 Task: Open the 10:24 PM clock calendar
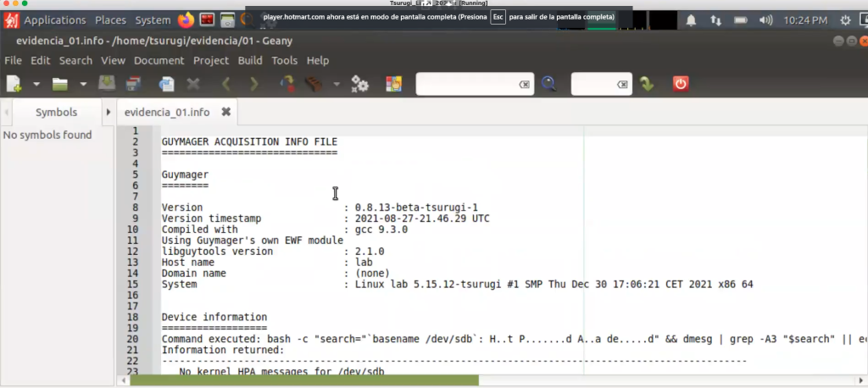pos(805,20)
